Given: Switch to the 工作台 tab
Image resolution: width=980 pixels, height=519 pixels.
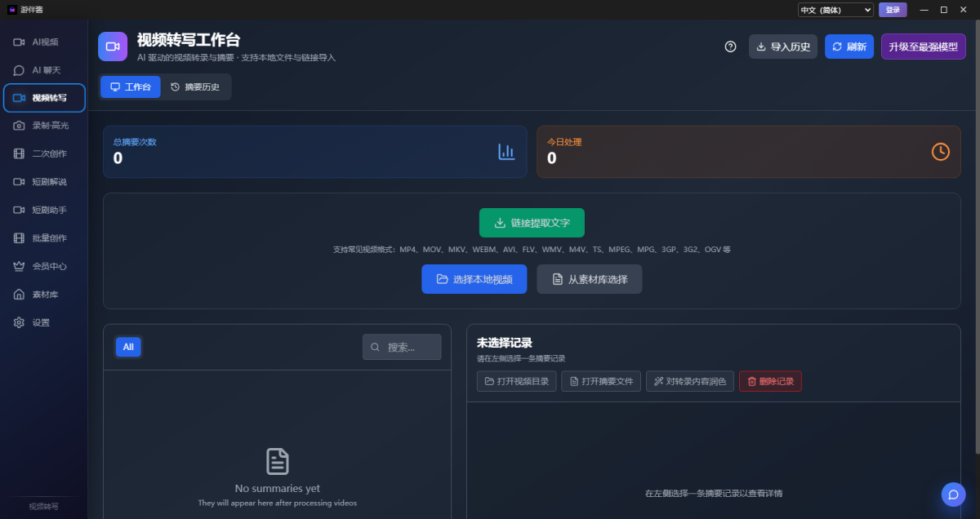Looking at the screenshot, I should [x=131, y=86].
